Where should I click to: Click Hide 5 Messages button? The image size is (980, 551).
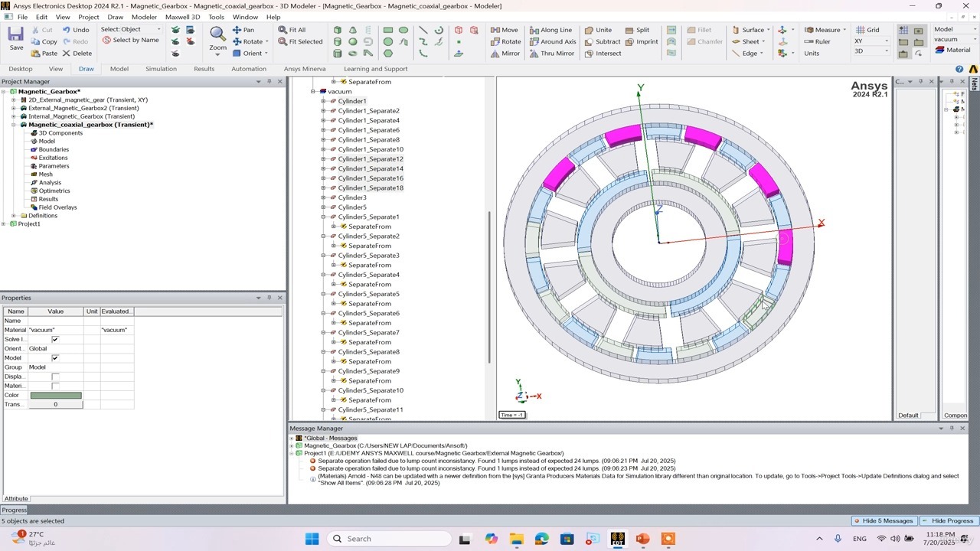click(x=883, y=521)
